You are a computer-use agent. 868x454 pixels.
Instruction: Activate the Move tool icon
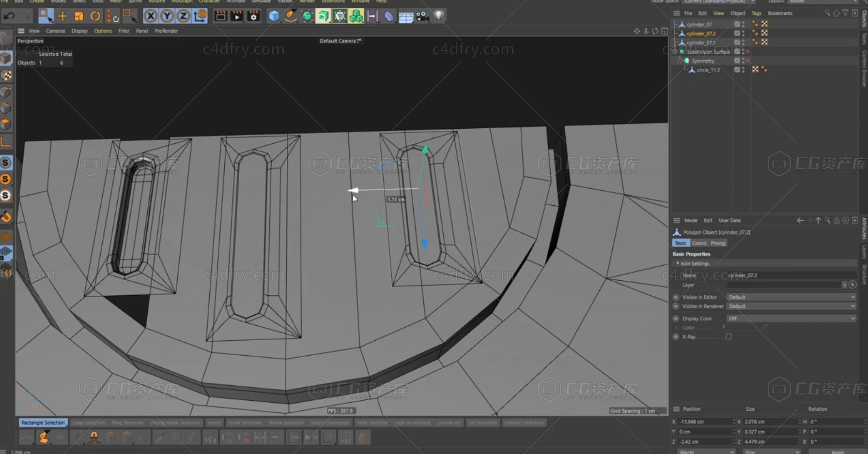pos(62,16)
